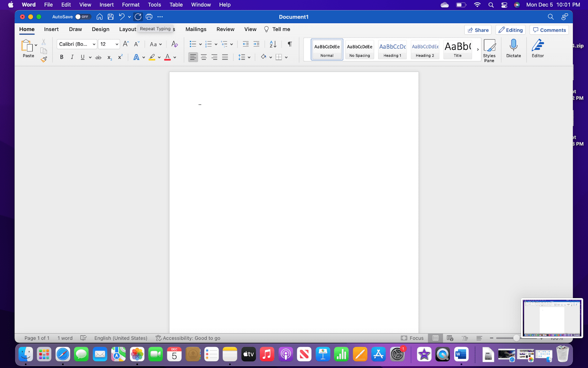Expand the styles gallery arrow
This screenshot has width=588, height=368.
click(x=478, y=49)
